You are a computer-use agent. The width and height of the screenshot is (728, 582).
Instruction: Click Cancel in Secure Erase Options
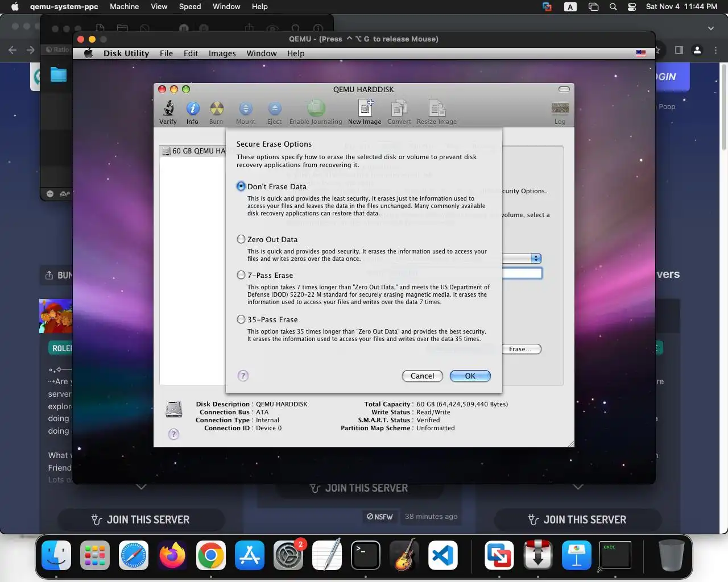click(423, 376)
